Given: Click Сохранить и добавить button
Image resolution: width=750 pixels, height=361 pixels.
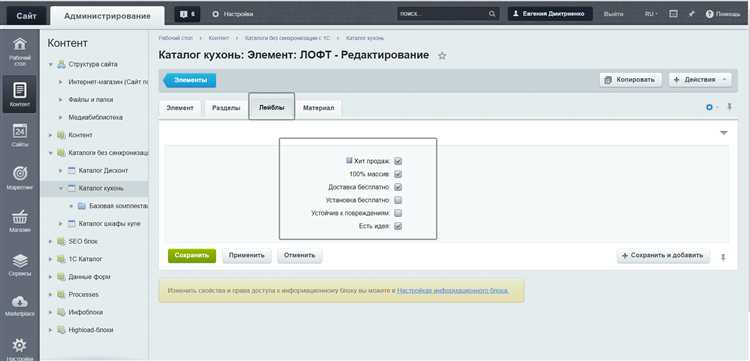Looking at the screenshot, I should [x=663, y=256].
